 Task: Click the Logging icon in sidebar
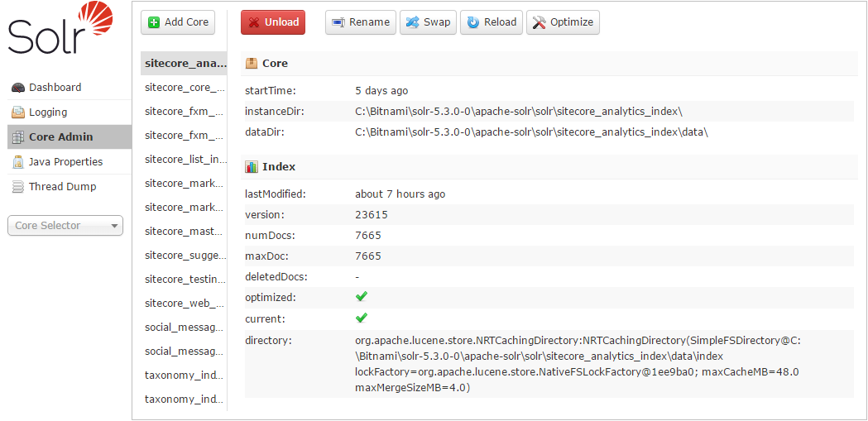pos(18,112)
